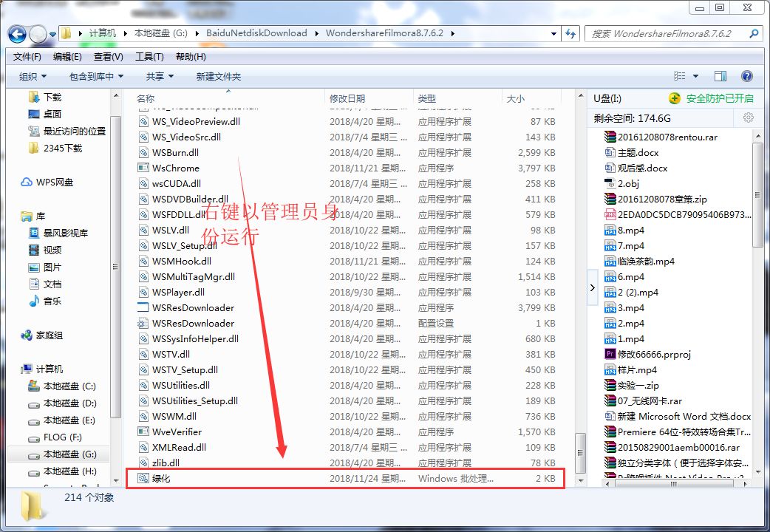The height and width of the screenshot is (532, 770).
Task: Open the 查看(V) menu
Action: [109, 57]
